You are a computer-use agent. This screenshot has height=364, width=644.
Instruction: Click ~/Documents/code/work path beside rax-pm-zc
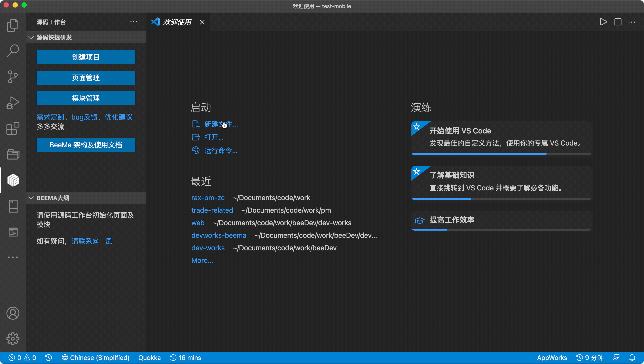271,198
